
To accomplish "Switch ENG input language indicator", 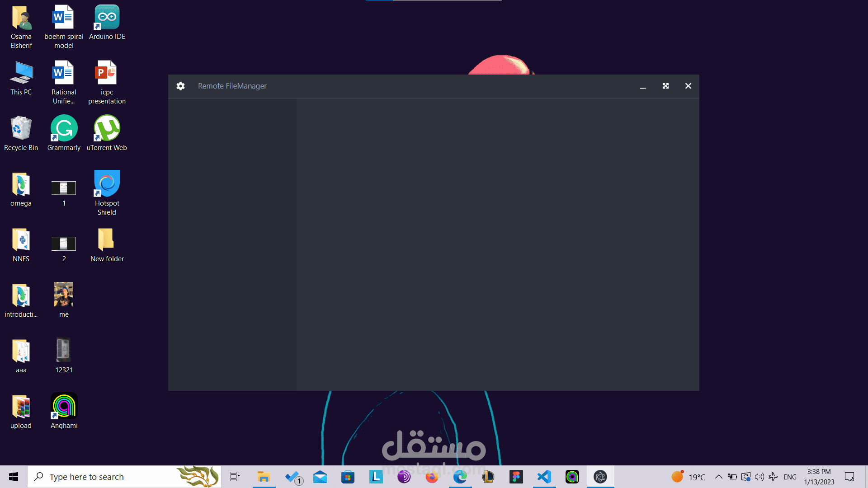I will pos(790,477).
